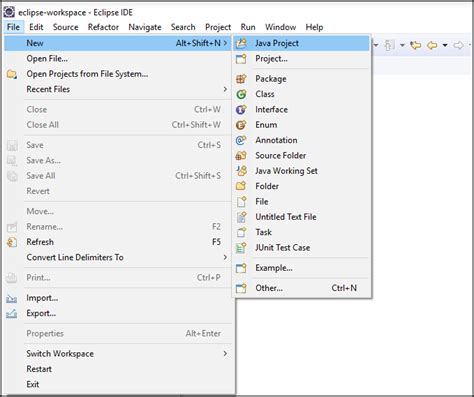Image resolution: width=474 pixels, height=397 pixels.
Task: Create a new Interface
Action: [x=302, y=109]
